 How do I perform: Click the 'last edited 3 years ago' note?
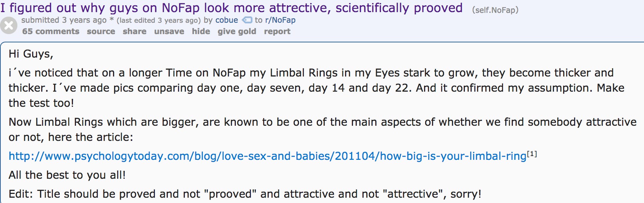pos(159,20)
